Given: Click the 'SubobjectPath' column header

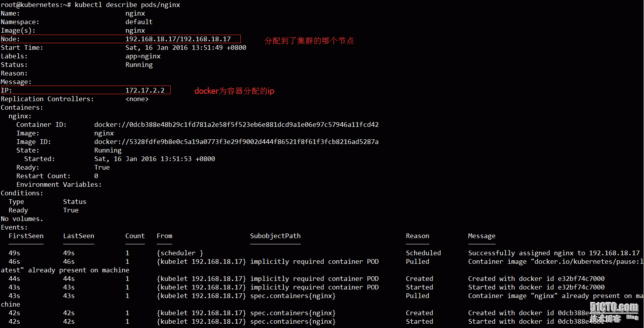Looking at the screenshot, I should [x=275, y=236].
